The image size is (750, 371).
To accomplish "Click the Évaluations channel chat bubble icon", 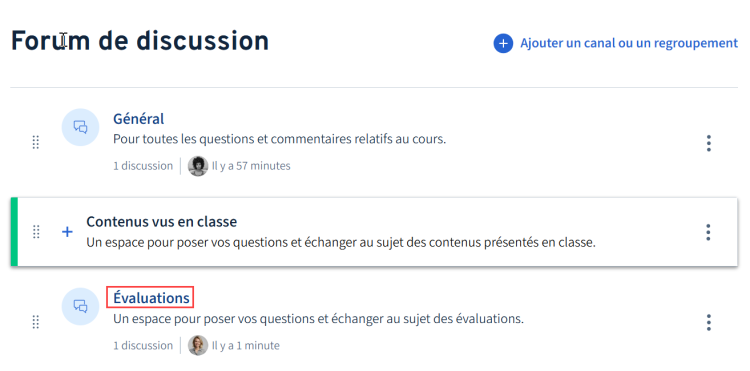I will pyautogui.click(x=80, y=306).
